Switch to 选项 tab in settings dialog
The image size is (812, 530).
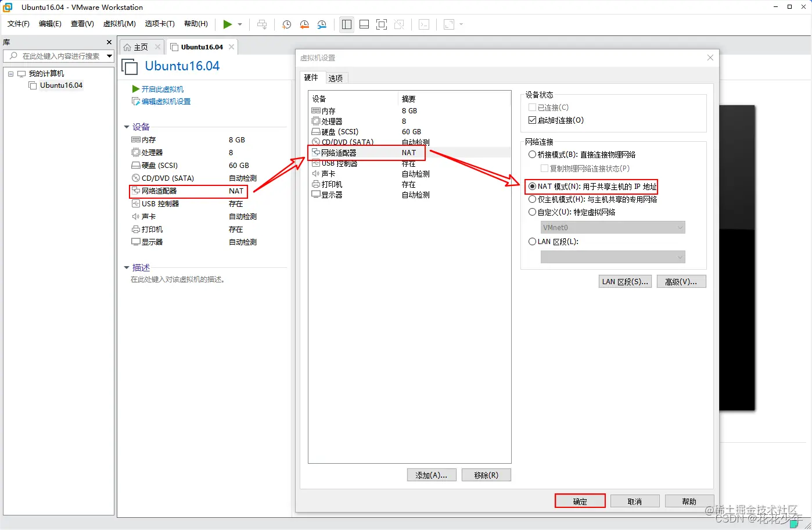pos(336,78)
